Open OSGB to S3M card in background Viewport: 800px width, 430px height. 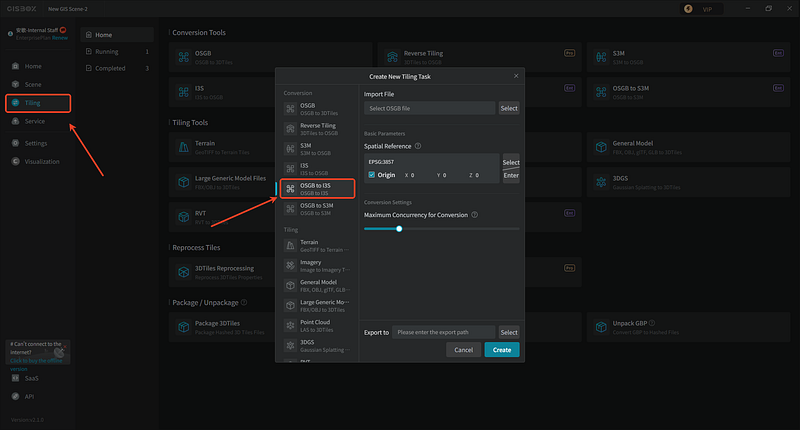pos(688,92)
